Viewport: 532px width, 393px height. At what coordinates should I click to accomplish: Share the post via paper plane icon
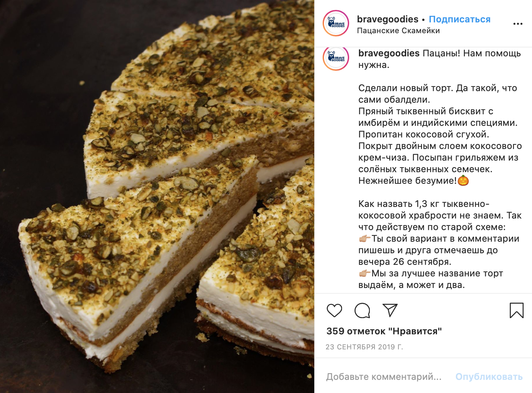390,310
